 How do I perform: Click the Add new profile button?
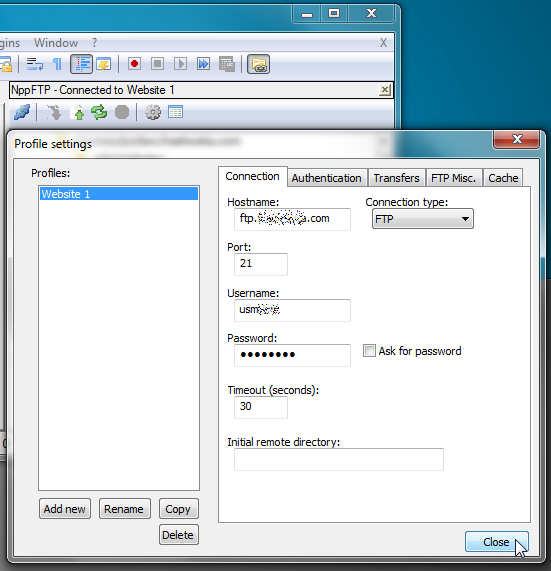pyautogui.click(x=64, y=509)
